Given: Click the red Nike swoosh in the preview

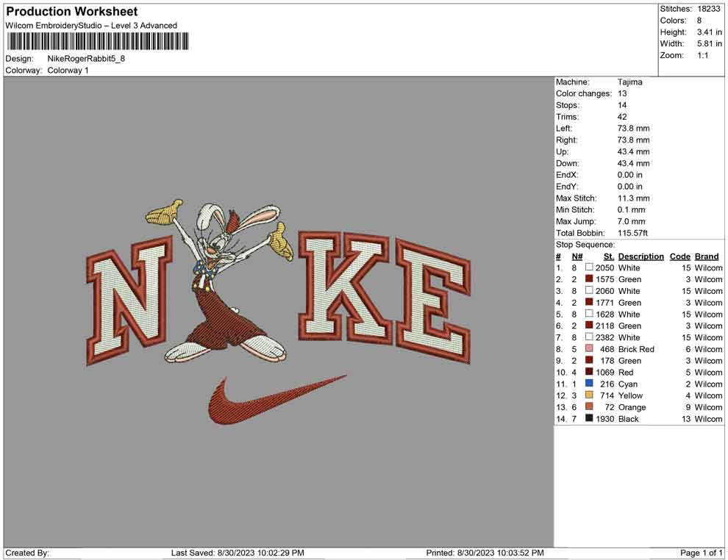Looking at the screenshot, I should point(277,400).
